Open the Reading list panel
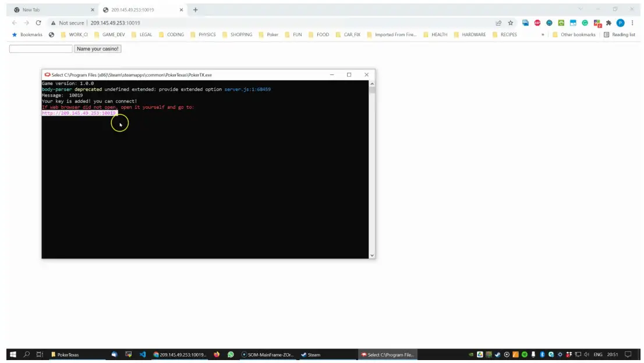644x363 pixels. (x=620, y=34)
